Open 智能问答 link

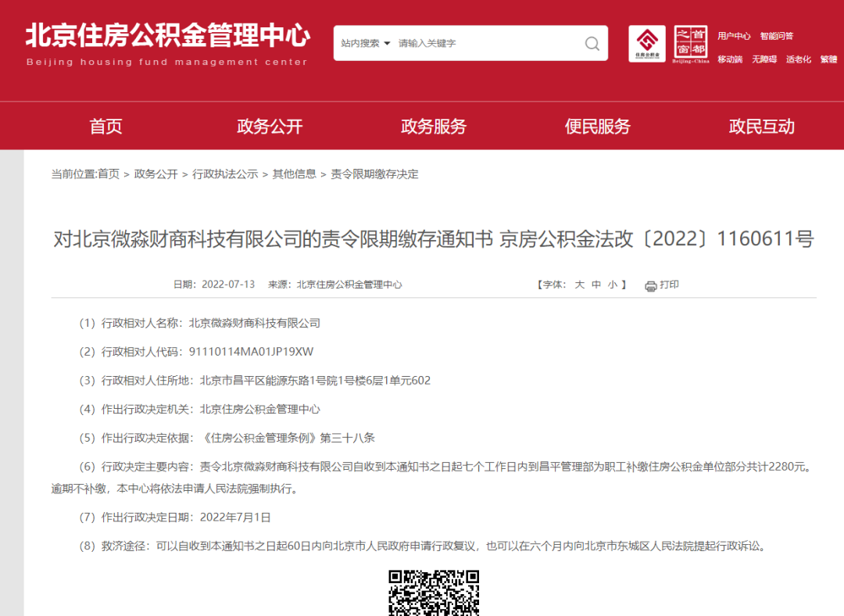(777, 36)
